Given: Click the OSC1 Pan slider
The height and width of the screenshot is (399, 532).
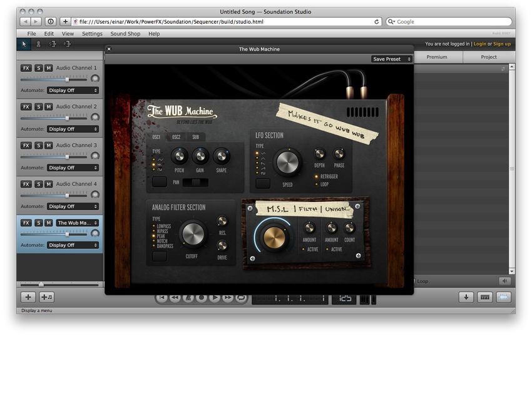Looking at the screenshot, I should tap(195, 183).
